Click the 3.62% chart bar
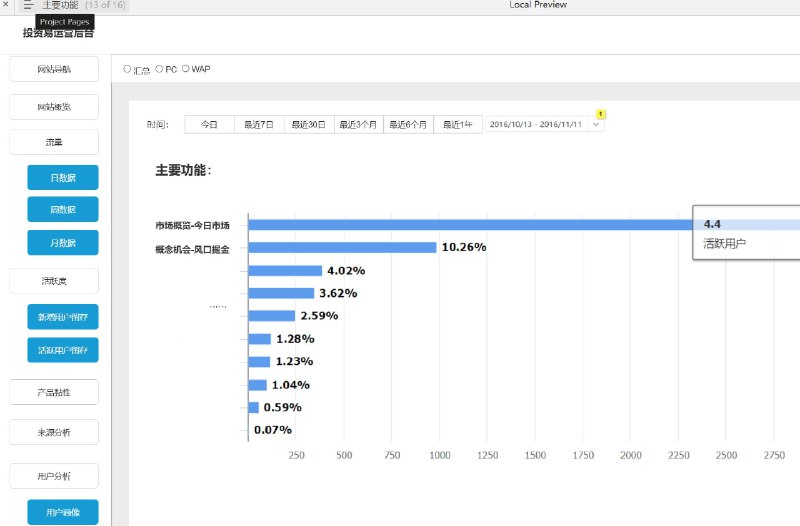The height and width of the screenshot is (526, 800). click(281, 293)
